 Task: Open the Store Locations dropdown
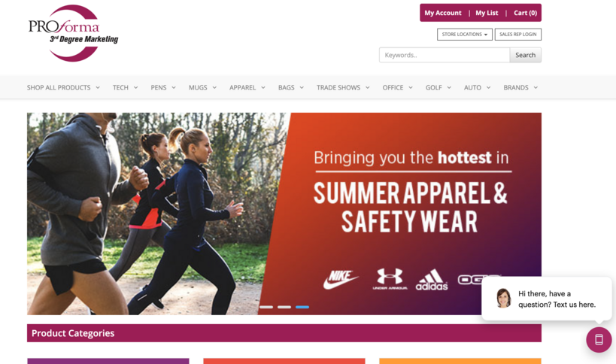point(464,35)
